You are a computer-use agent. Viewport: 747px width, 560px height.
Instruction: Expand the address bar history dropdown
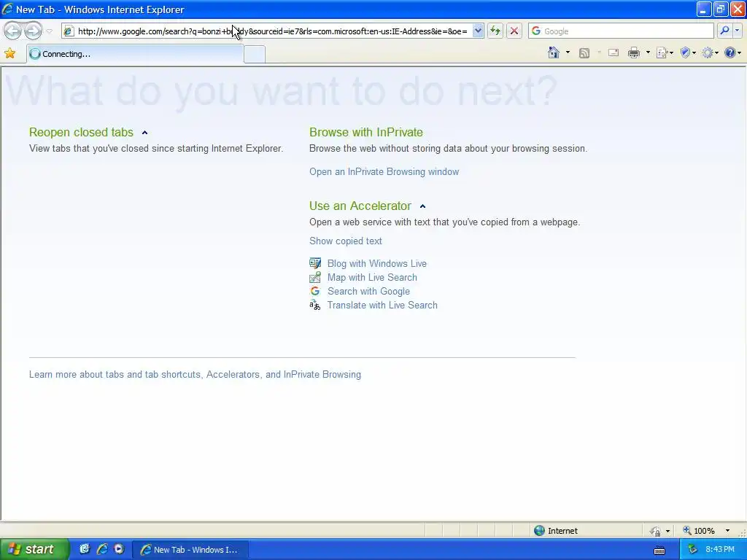(478, 31)
